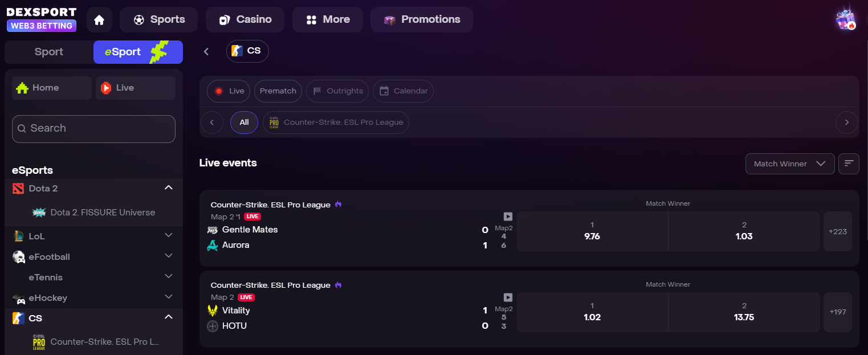This screenshot has width=868, height=355.
Task: Click the home icon in top navigation
Action: pyautogui.click(x=99, y=20)
